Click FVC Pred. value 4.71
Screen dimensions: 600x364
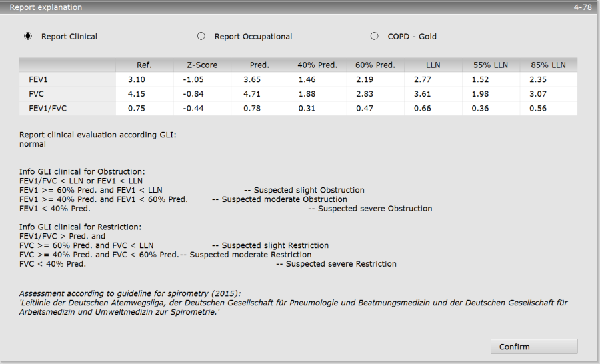click(x=252, y=94)
